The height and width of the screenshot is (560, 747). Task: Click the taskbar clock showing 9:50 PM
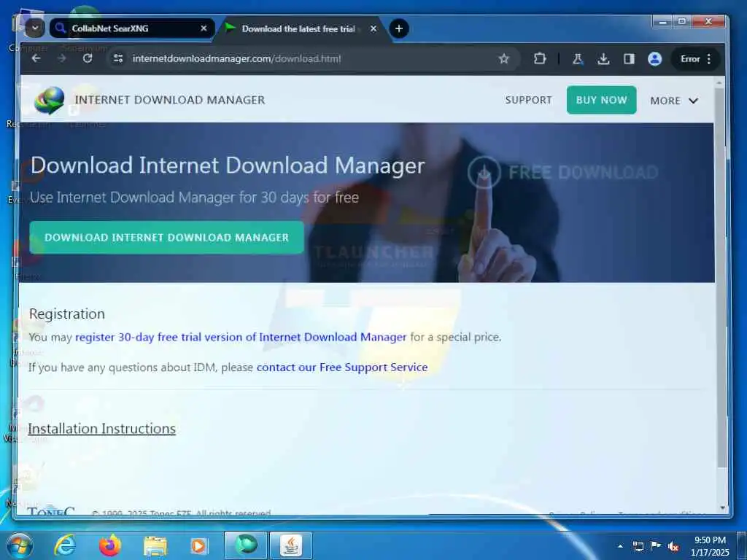click(710, 546)
